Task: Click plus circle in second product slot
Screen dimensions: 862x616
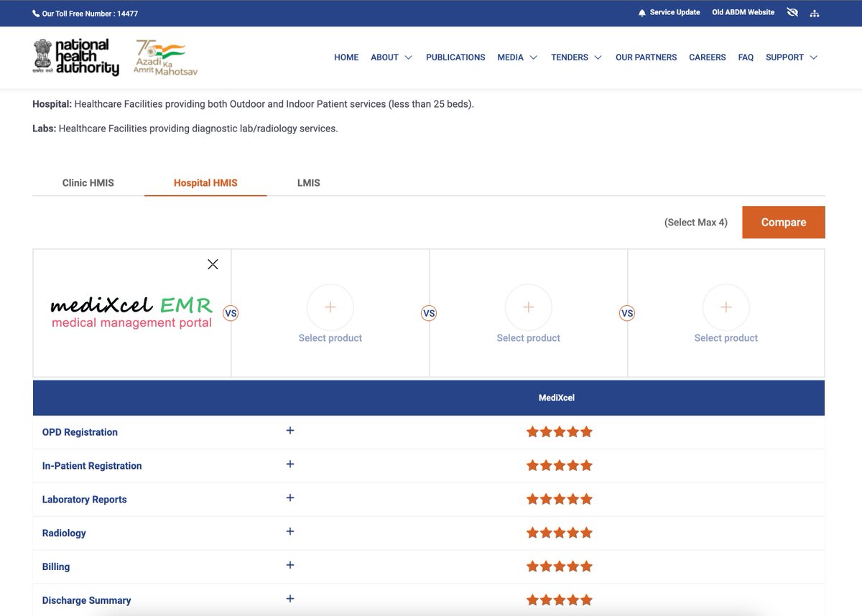Action: pyautogui.click(x=330, y=307)
